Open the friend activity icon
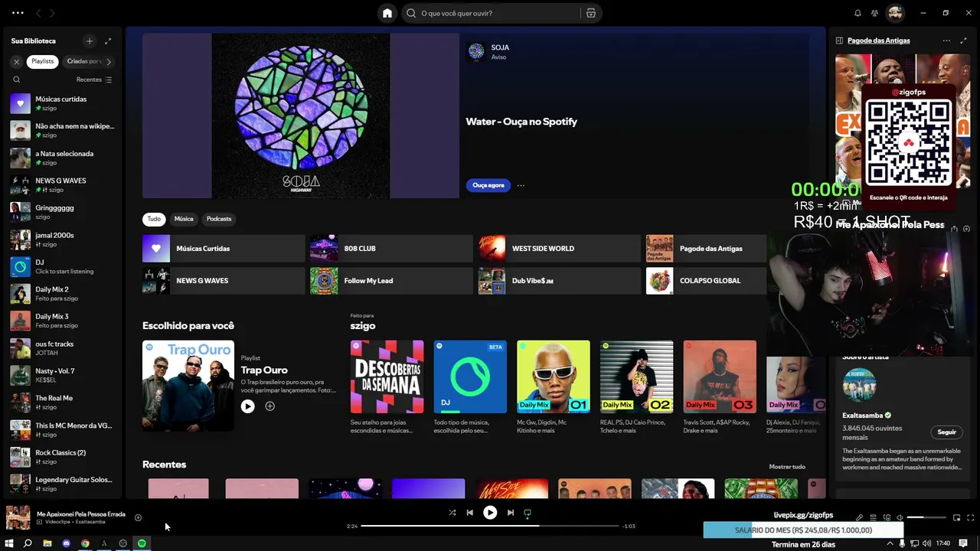980x551 pixels. (x=874, y=13)
